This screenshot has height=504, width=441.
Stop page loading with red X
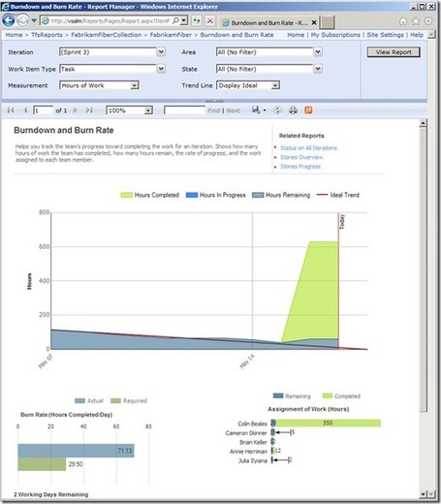tap(210, 21)
